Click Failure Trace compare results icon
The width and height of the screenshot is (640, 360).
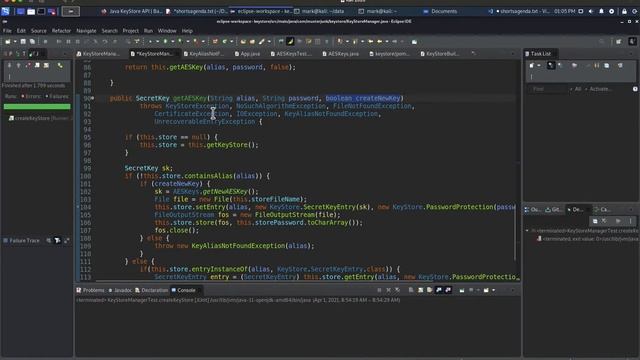tap(67, 240)
